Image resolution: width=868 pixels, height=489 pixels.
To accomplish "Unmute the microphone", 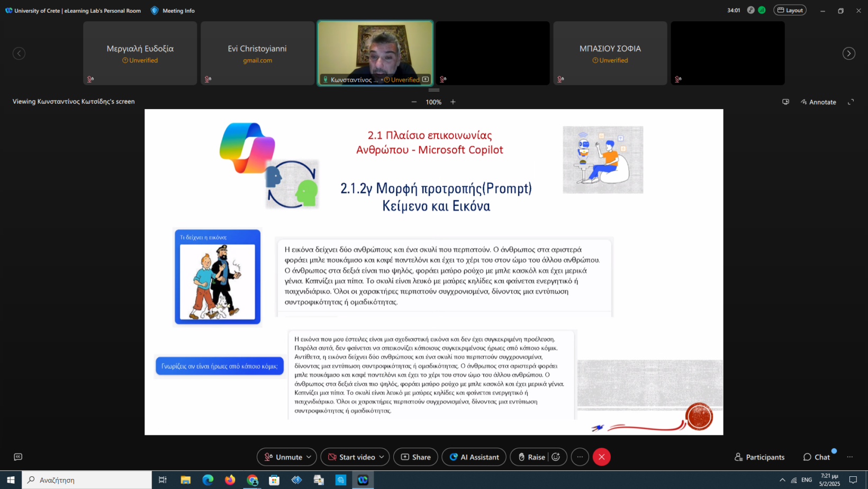I will pos(283,457).
